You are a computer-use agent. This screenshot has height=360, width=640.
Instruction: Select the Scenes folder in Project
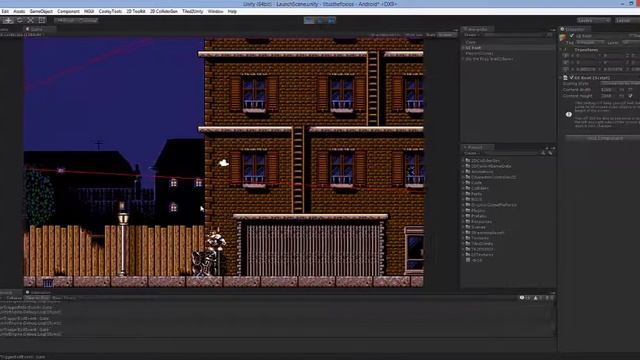(x=478, y=227)
